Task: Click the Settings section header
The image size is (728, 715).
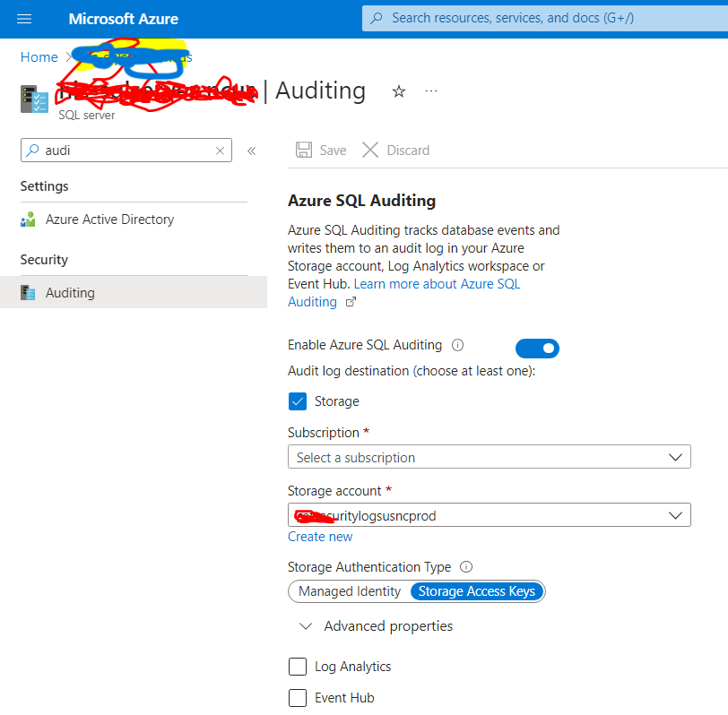Action: (x=44, y=186)
